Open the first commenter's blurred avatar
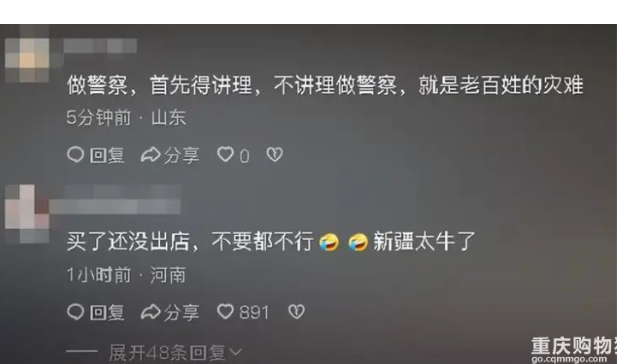This screenshot has height=364, width=634. 27,53
